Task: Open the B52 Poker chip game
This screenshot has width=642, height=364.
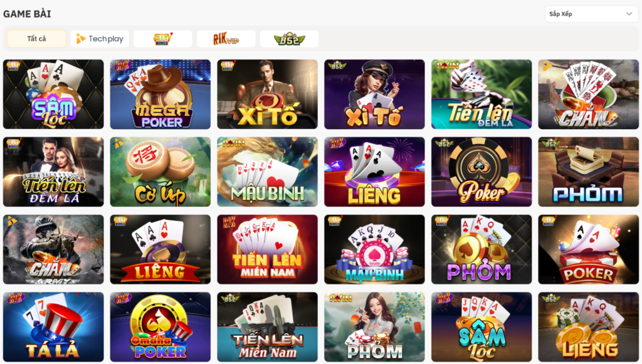Action: pos(481,172)
